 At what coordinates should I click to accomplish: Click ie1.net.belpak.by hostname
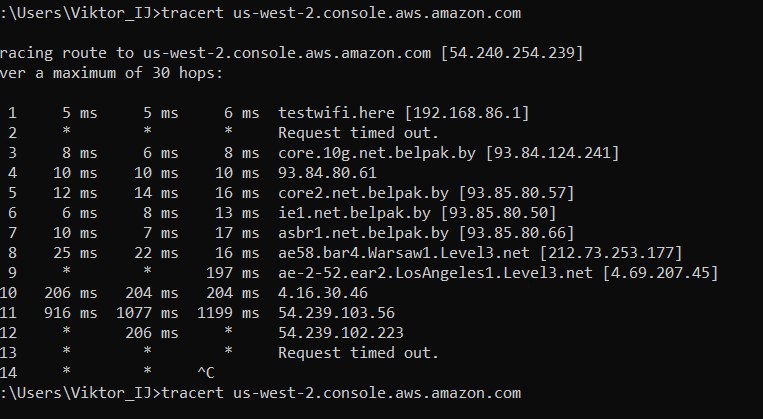(354, 213)
